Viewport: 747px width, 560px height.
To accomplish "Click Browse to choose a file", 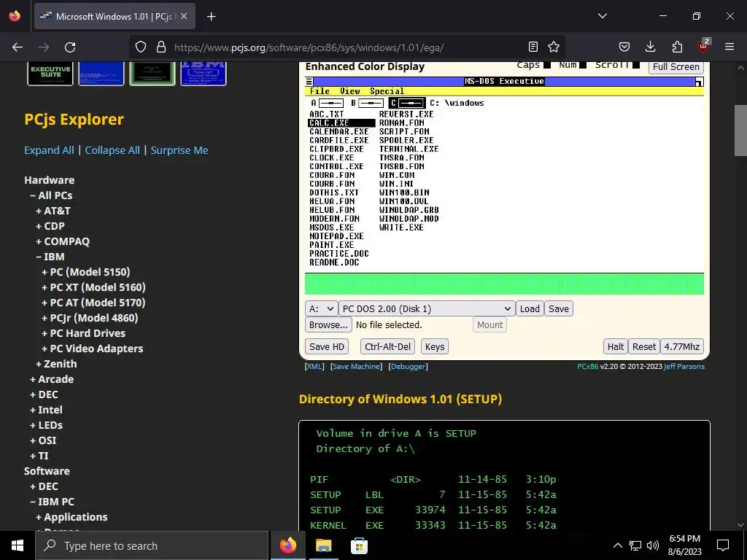I will coord(328,324).
